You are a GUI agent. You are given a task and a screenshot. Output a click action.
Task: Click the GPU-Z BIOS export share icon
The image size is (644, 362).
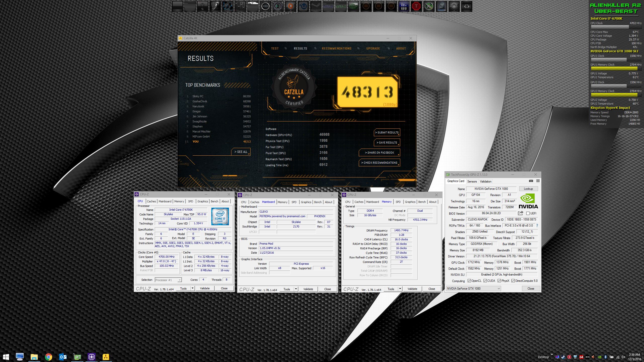point(520,213)
